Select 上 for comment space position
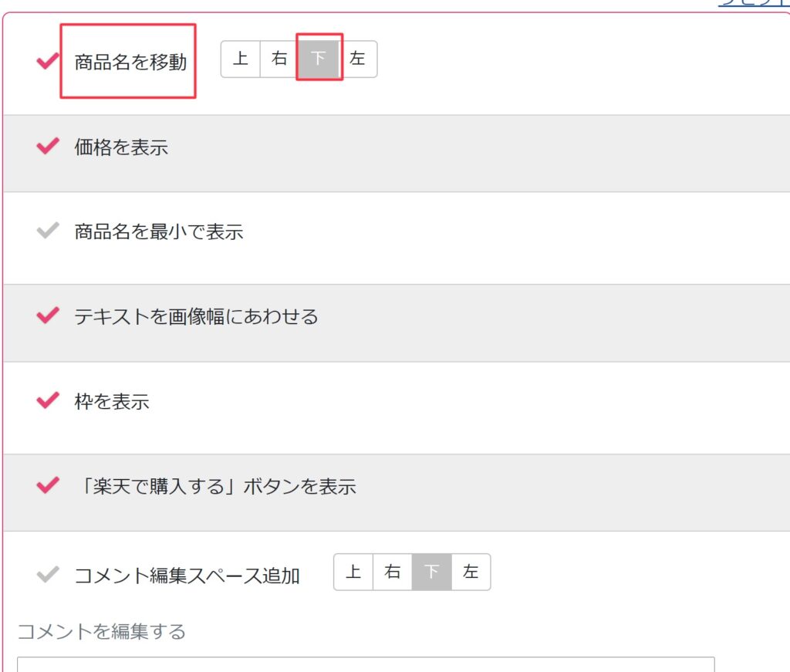 [x=353, y=572]
